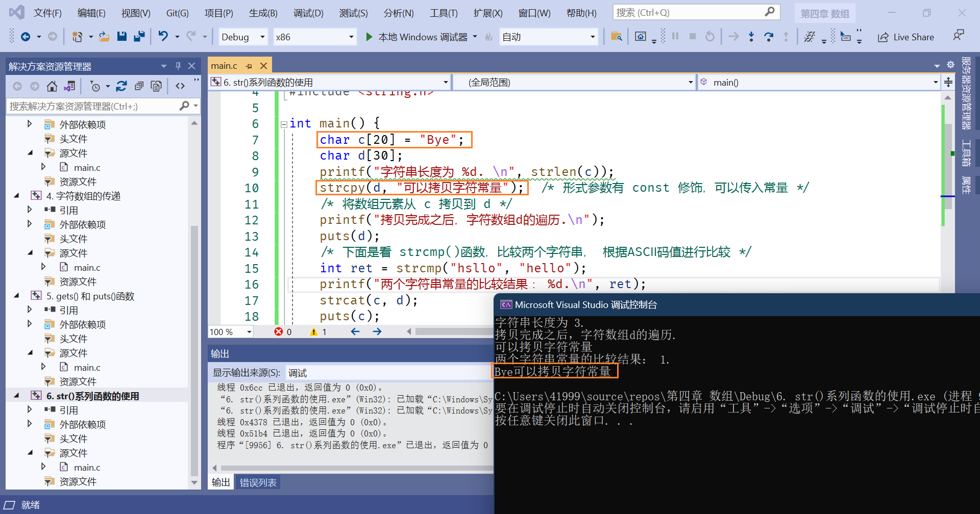The height and width of the screenshot is (514, 980).
Task: Open the 帮助(H) menu
Action: tap(581, 13)
